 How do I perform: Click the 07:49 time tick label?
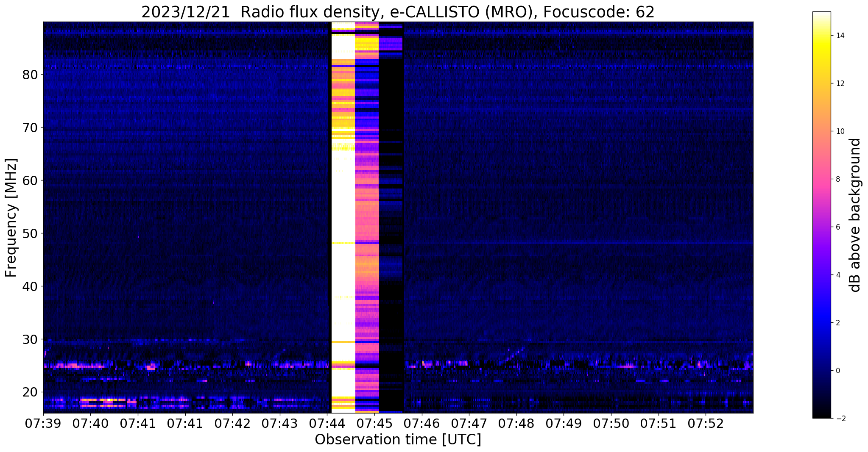564,423
